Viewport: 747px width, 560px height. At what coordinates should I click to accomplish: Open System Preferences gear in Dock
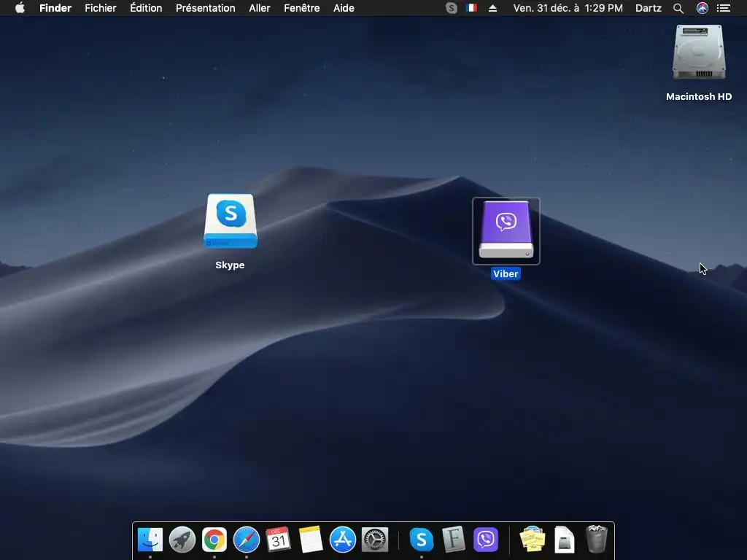coord(375,540)
